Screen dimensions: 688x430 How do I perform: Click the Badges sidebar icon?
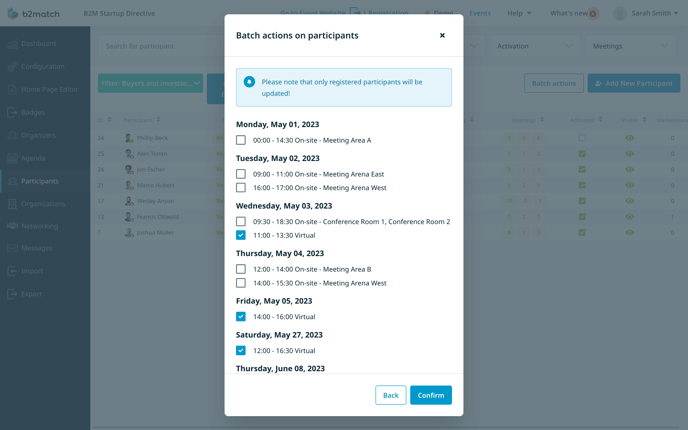pyautogui.click(x=12, y=112)
